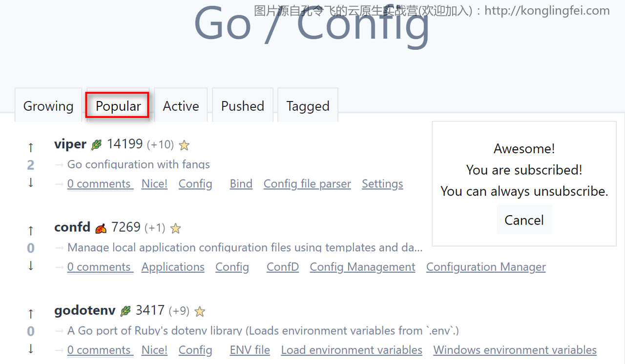Open the Active tab
625x364 pixels.
pos(181,106)
